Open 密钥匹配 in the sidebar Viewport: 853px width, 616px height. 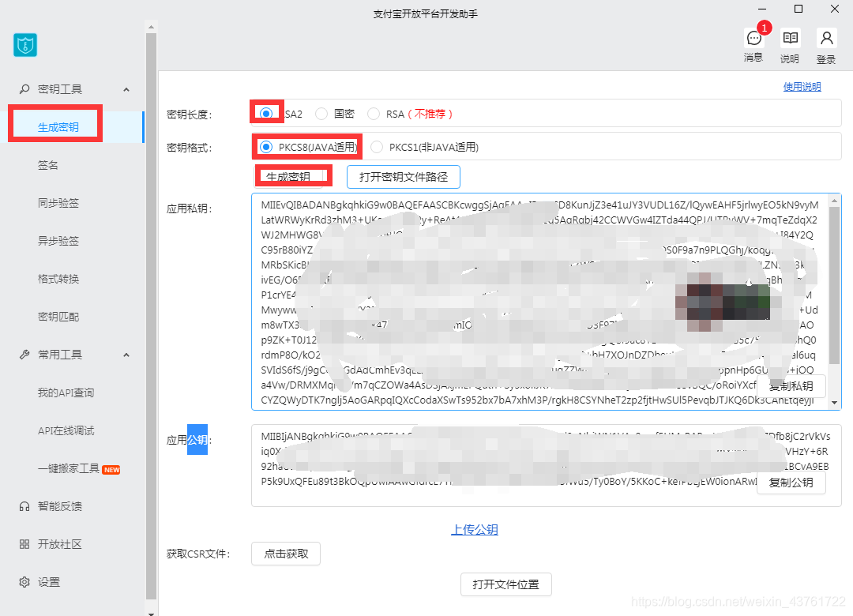click(58, 316)
